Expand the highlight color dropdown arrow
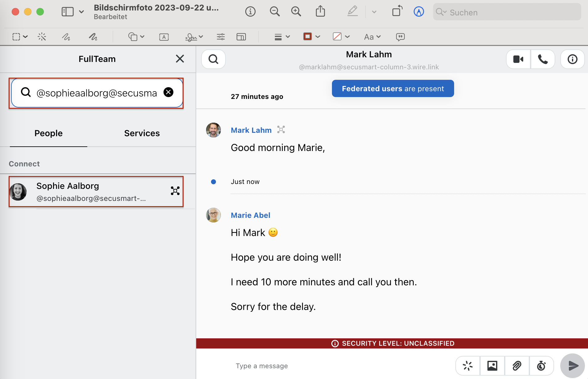This screenshot has width=588, height=379. pyautogui.click(x=374, y=12)
